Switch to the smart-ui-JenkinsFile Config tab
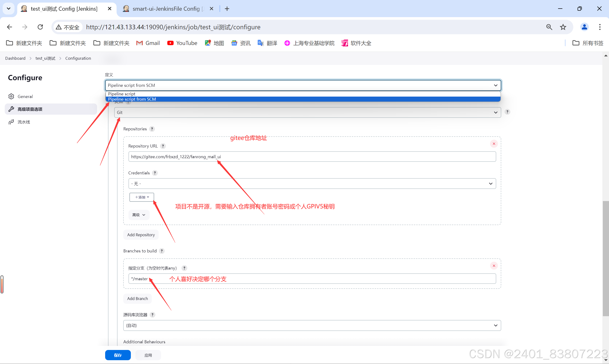Viewport: 609px width, 364px height. click(163, 9)
